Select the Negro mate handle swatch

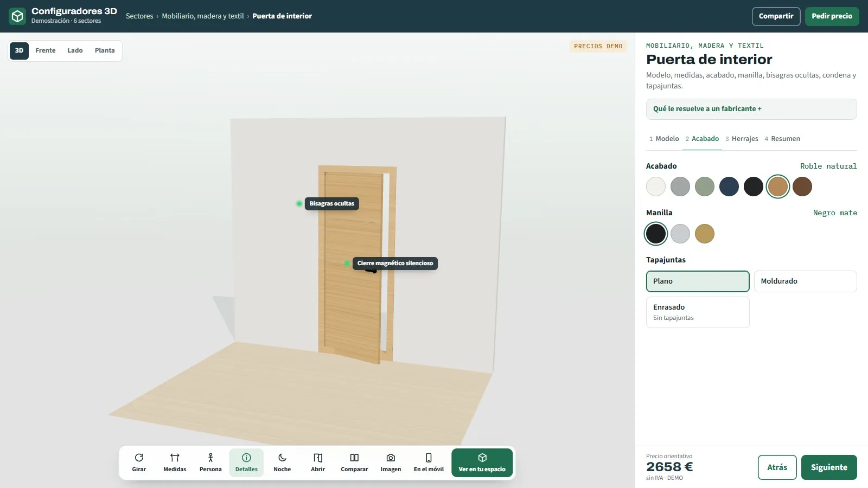tap(656, 234)
